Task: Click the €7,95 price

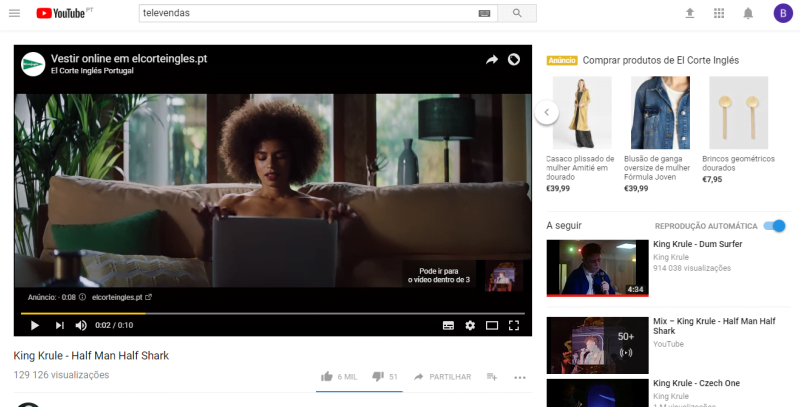Action: click(x=712, y=180)
